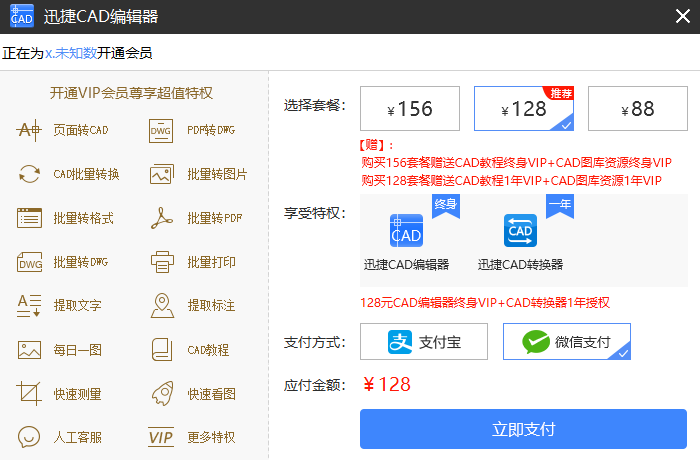The width and height of the screenshot is (700, 460).
Task: Click the WeChat Pay green logo
Action: [536, 342]
